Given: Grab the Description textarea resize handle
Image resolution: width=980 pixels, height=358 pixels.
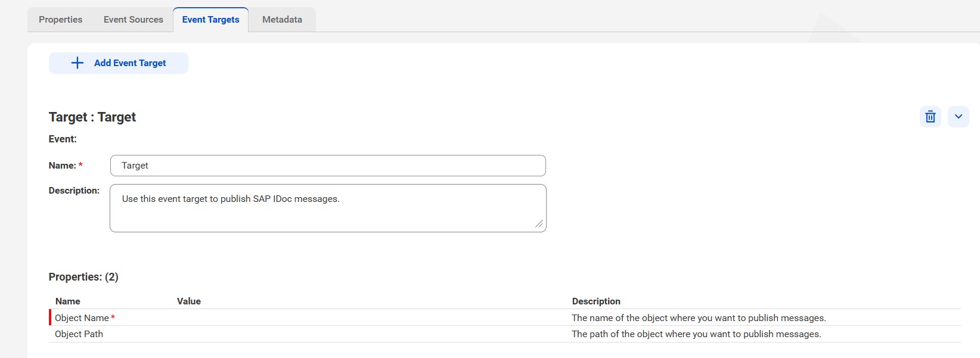Looking at the screenshot, I should point(539,224).
